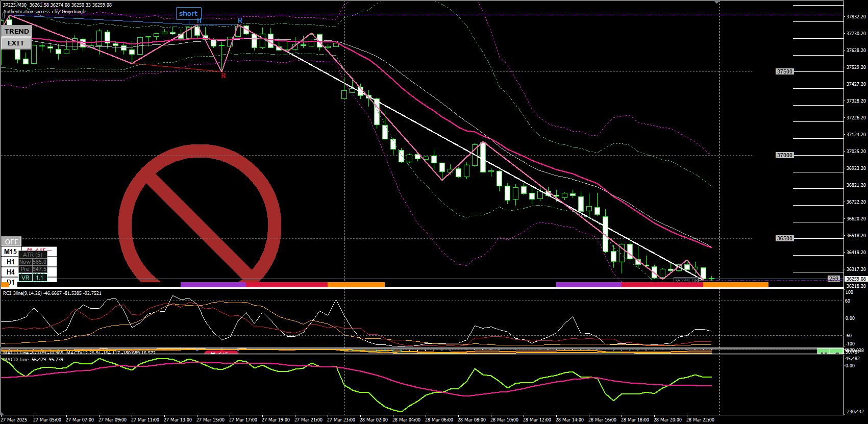Screen dimensions: 868x424
Task: Click the gray 259 label near the price axis
Action: (x=833, y=279)
